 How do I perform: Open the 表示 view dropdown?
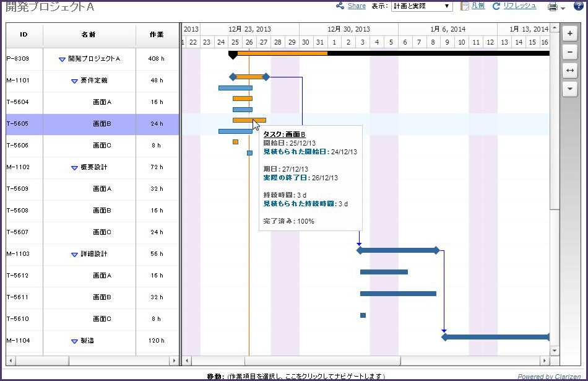click(422, 6)
